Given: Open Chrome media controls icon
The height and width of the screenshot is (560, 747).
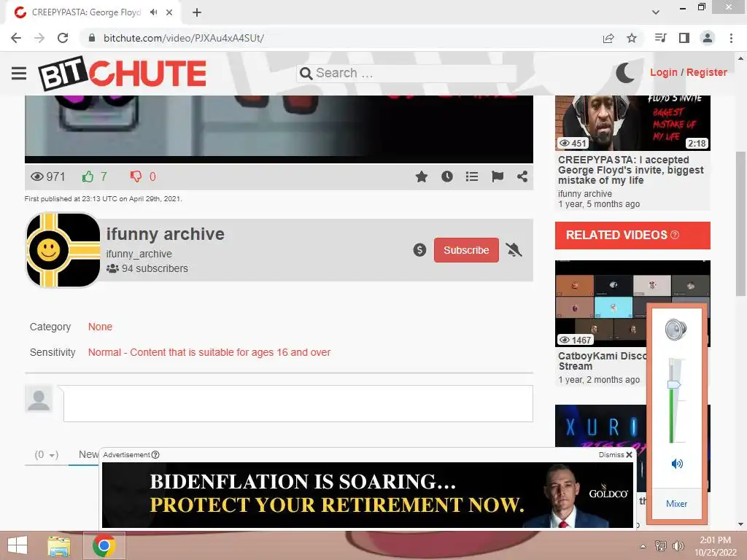Looking at the screenshot, I should (660, 38).
